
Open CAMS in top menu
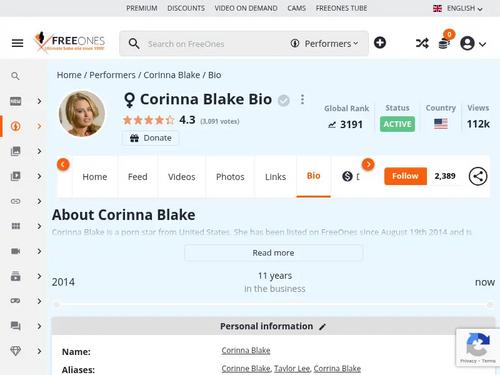click(x=296, y=8)
